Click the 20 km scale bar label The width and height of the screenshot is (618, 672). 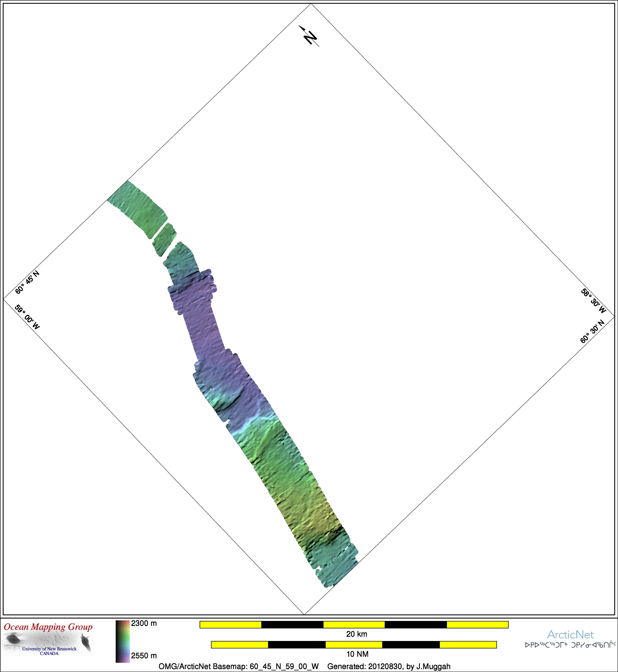[x=357, y=634]
